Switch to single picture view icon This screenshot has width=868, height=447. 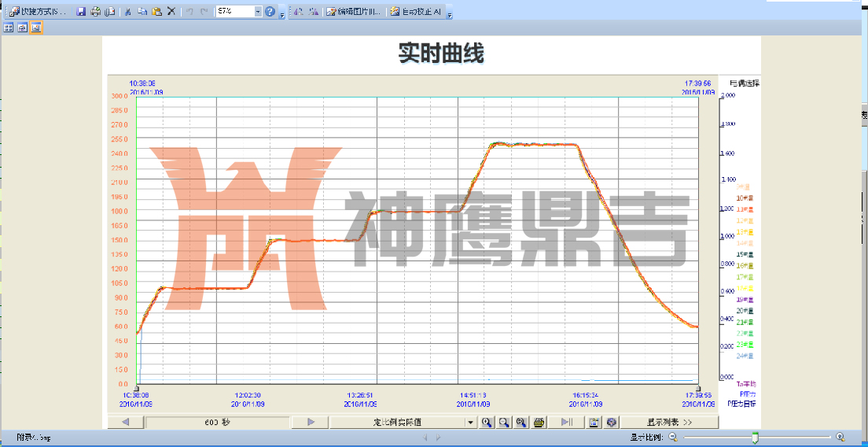coord(36,27)
